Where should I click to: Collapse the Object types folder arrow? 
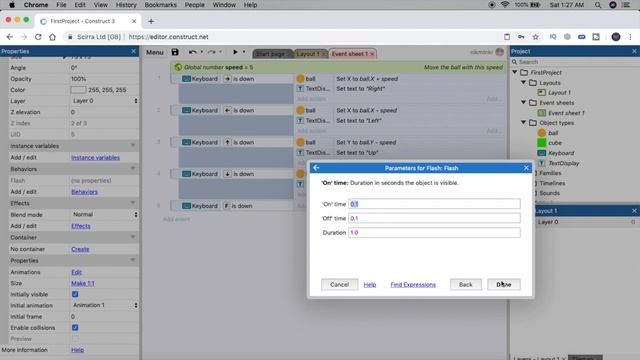(x=524, y=122)
